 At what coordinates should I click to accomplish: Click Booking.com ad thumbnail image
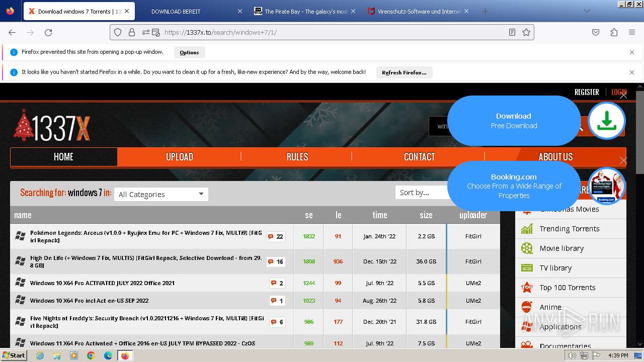[x=607, y=186]
